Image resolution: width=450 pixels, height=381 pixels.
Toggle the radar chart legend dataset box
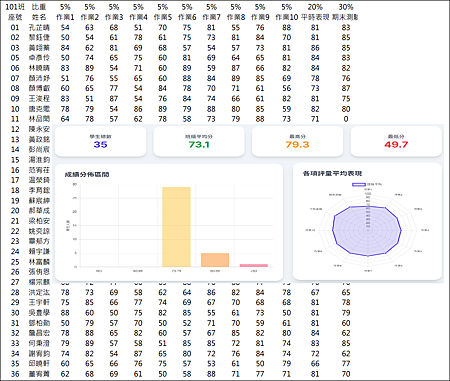coord(359,184)
